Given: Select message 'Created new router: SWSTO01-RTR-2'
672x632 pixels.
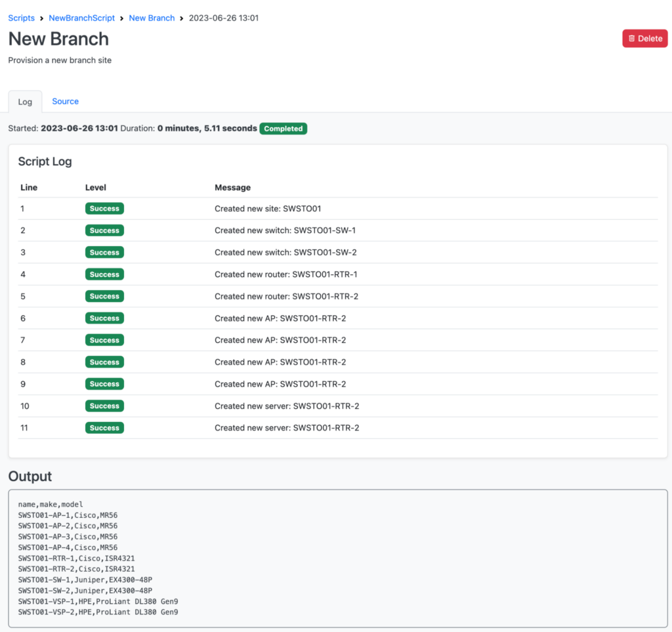Looking at the screenshot, I should (x=286, y=297).
